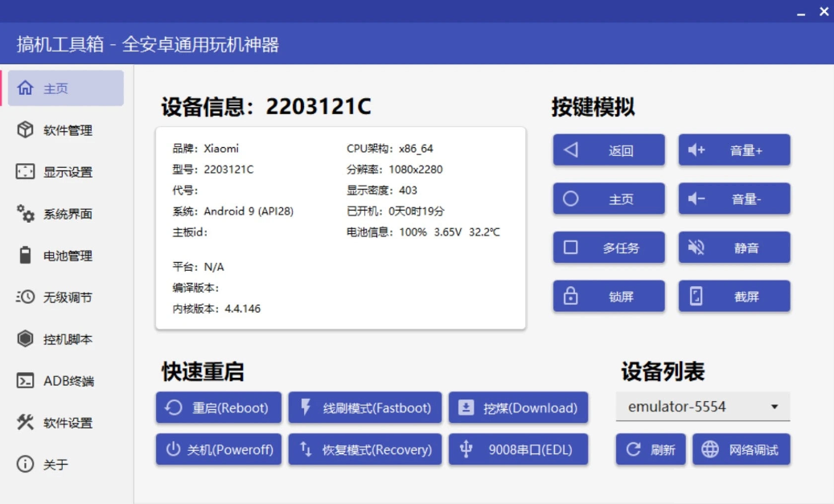Viewport: 834px width, 504px height.
Task: Take a screenshot with 截屏
Action: (733, 296)
